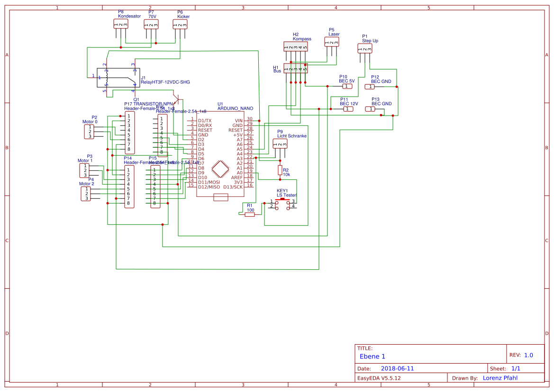Click the P10 BEC 5V pad

click(347, 86)
